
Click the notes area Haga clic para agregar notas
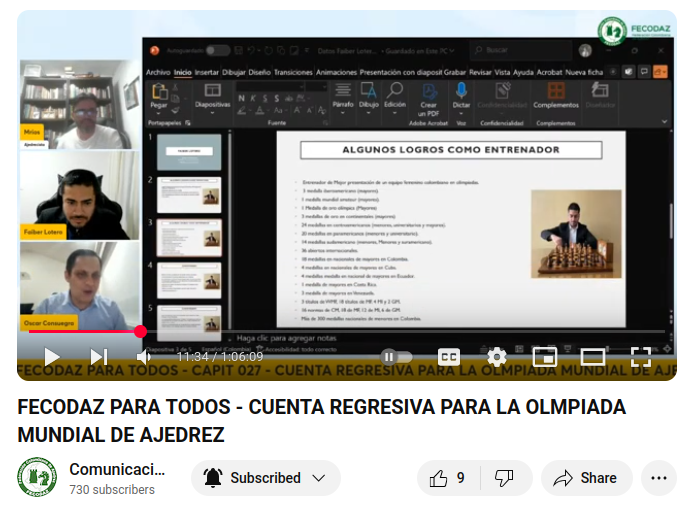(x=286, y=338)
